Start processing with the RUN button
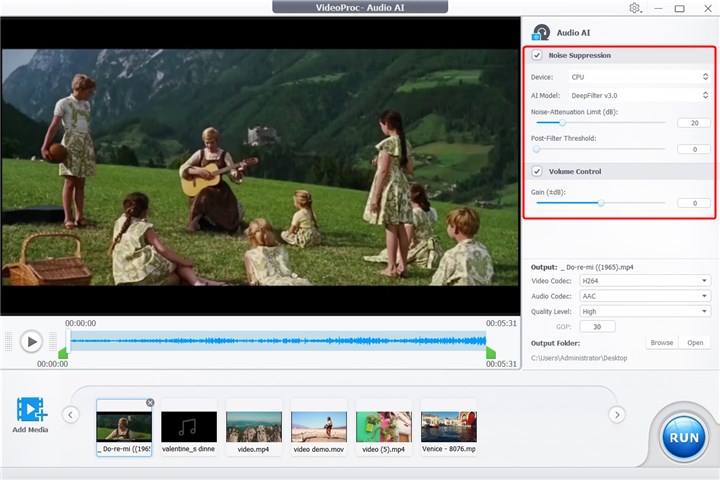The height and width of the screenshot is (480, 720). tap(684, 437)
